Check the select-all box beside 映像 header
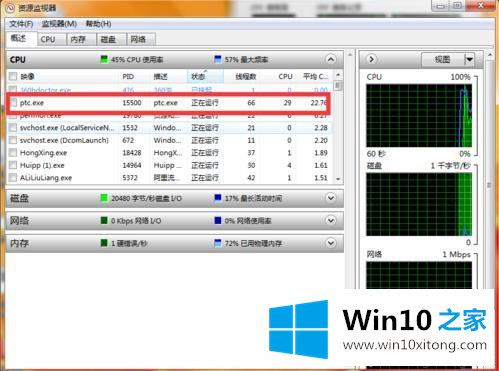The width and height of the screenshot is (499, 371). coord(13,76)
